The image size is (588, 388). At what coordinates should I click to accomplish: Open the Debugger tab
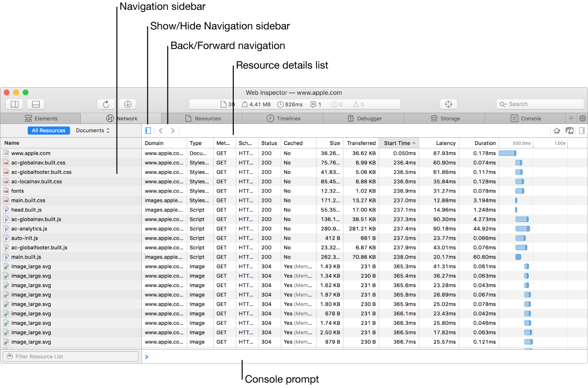click(364, 119)
